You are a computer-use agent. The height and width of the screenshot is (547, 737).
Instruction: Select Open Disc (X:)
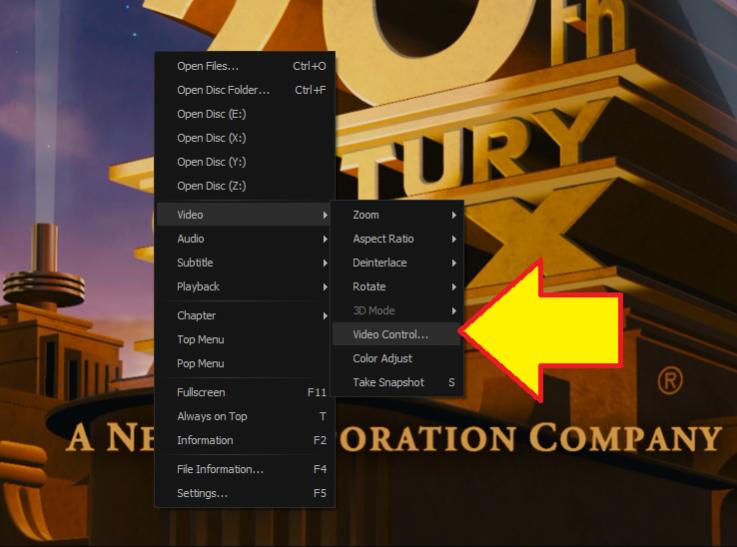244,138
